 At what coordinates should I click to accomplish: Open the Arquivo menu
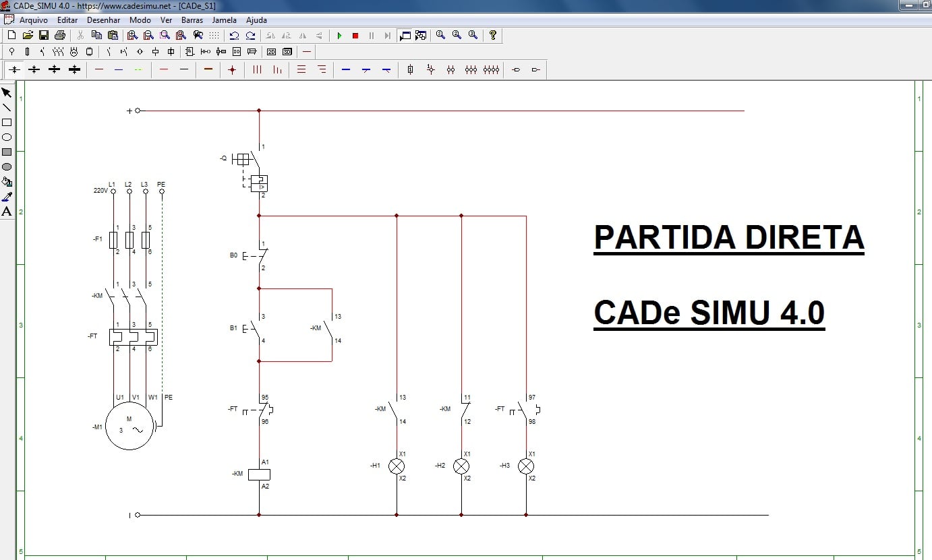(34, 20)
